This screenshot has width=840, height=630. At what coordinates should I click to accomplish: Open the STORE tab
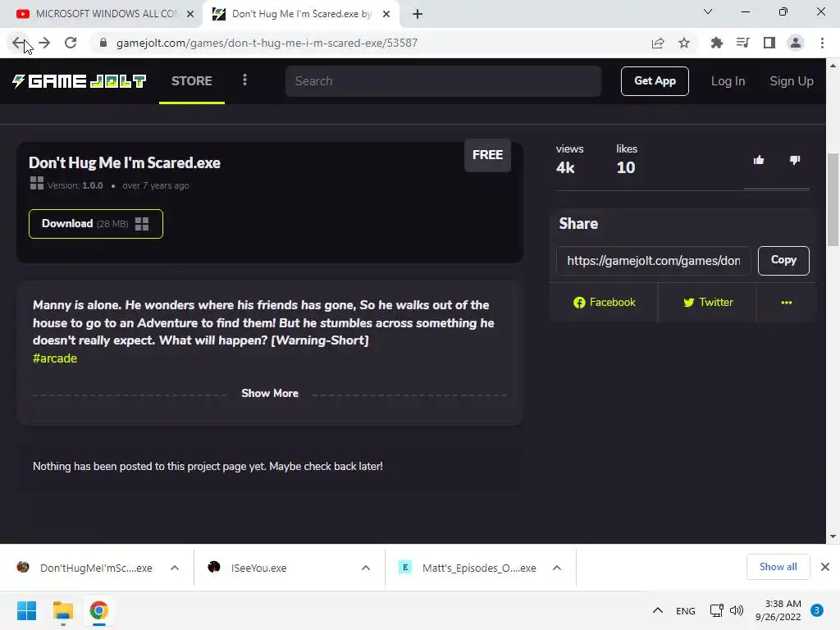coord(192,81)
